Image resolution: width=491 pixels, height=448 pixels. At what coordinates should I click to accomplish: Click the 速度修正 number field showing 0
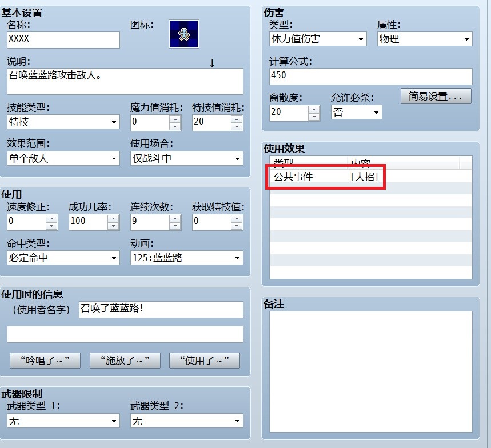(27, 222)
